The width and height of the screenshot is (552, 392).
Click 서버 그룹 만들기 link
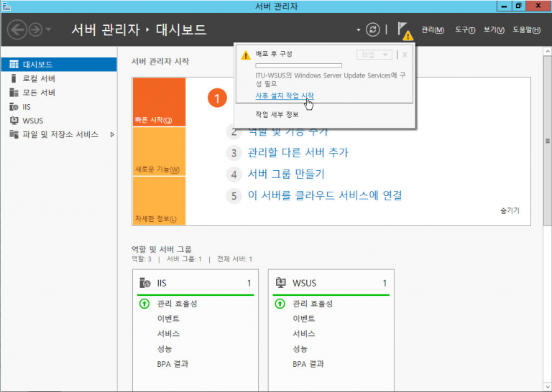coord(286,174)
